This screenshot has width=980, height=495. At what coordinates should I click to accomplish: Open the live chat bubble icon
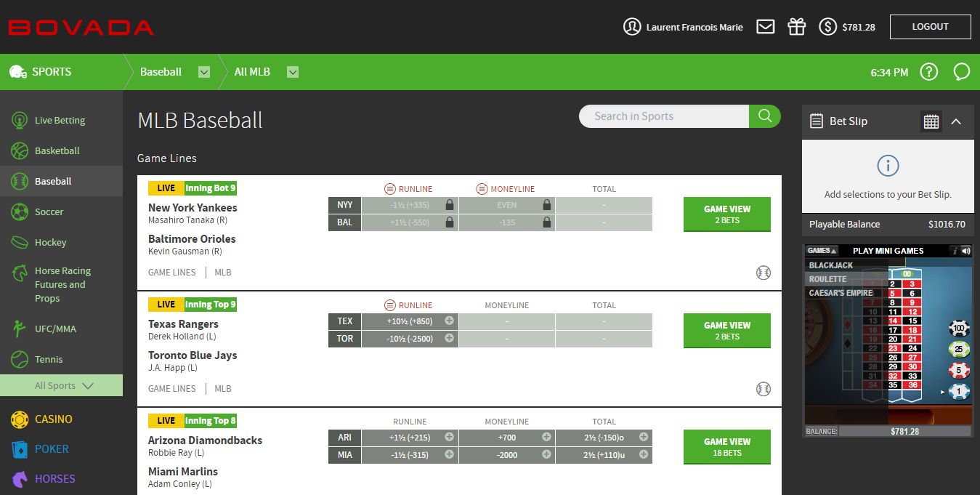coord(962,72)
